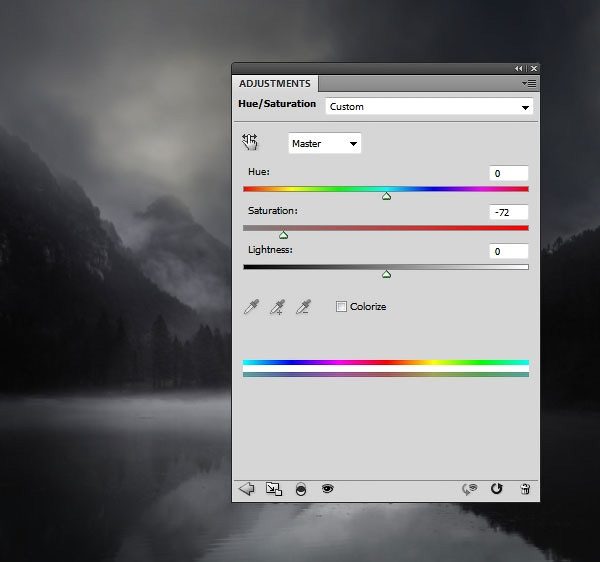Click the Lightness label

point(270,250)
